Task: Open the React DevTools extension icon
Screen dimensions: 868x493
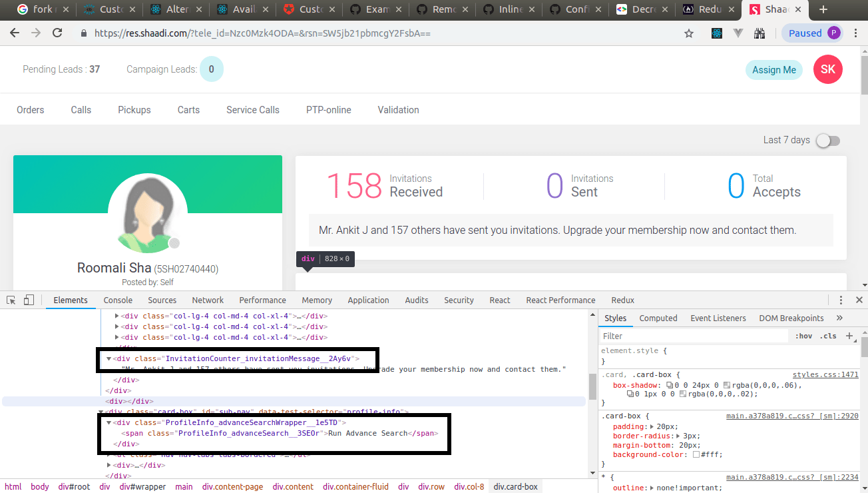Action: 716,33
